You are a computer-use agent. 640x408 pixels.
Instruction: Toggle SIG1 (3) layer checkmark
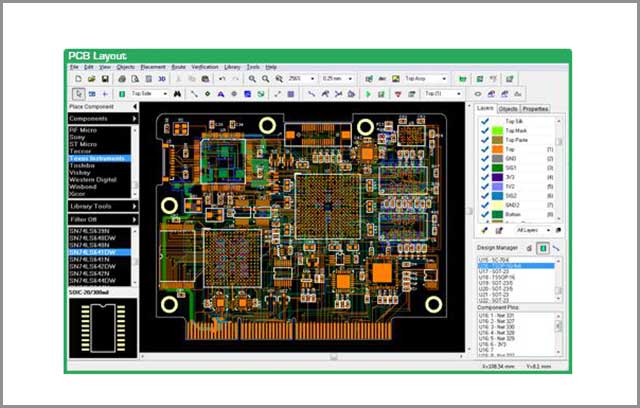(485, 168)
